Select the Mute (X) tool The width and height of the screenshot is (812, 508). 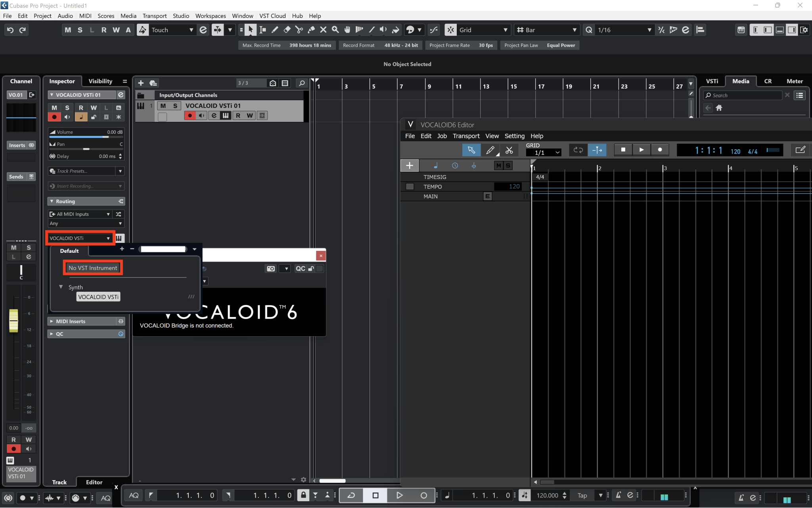pos(323,29)
